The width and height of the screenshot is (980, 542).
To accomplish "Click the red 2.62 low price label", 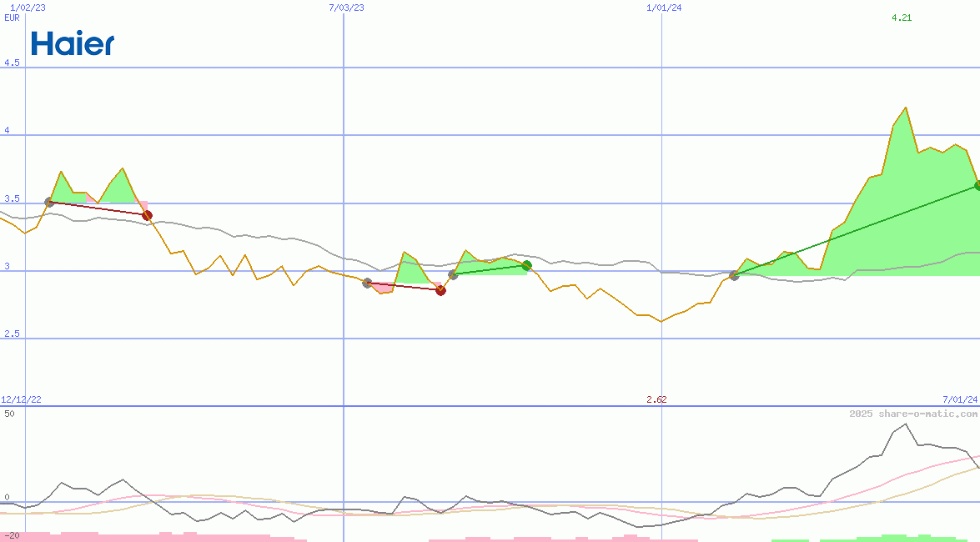I will click(656, 399).
